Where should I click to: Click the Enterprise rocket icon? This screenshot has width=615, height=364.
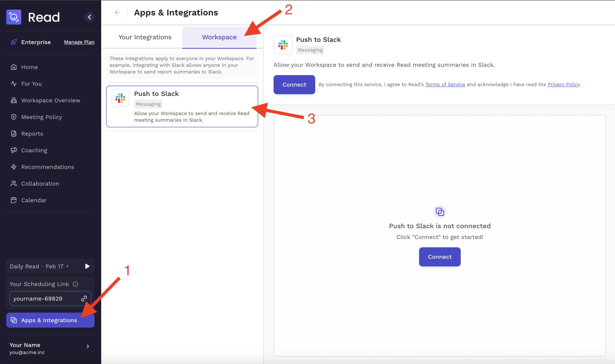14,42
